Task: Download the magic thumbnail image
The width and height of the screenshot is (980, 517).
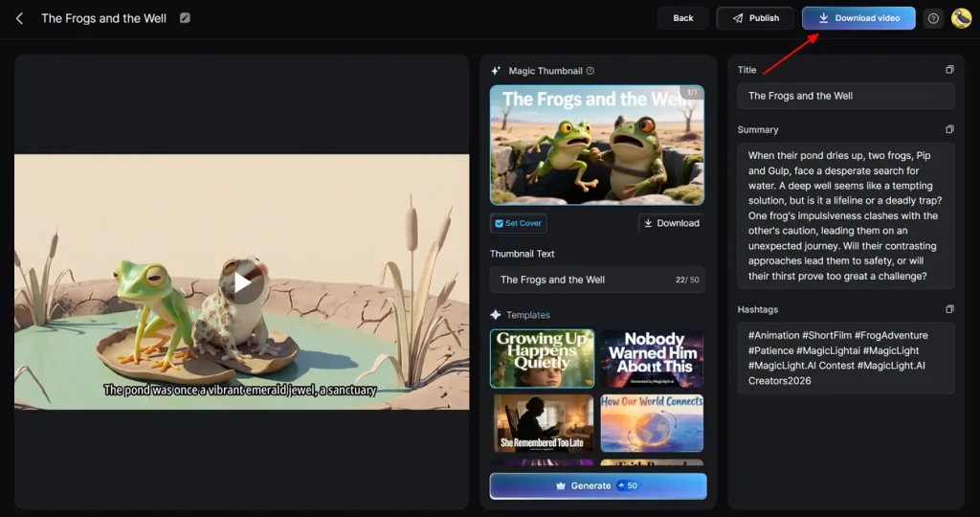Action: (671, 223)
